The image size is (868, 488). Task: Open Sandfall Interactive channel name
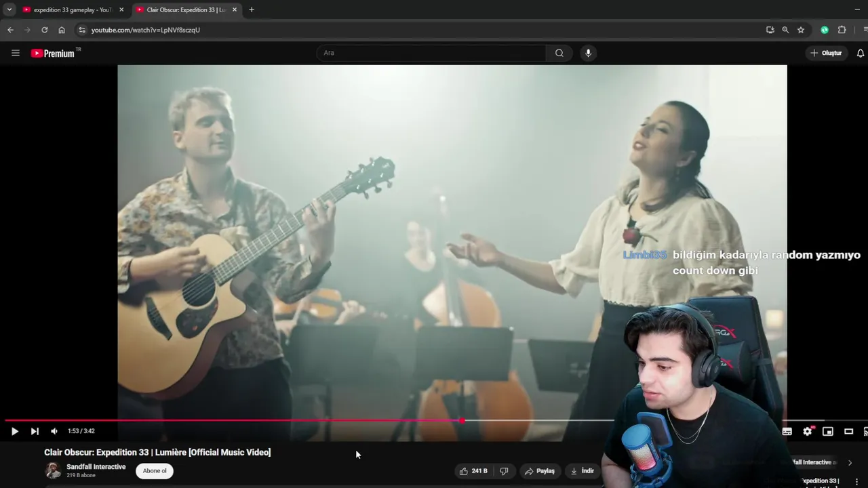tap(96, 467)
